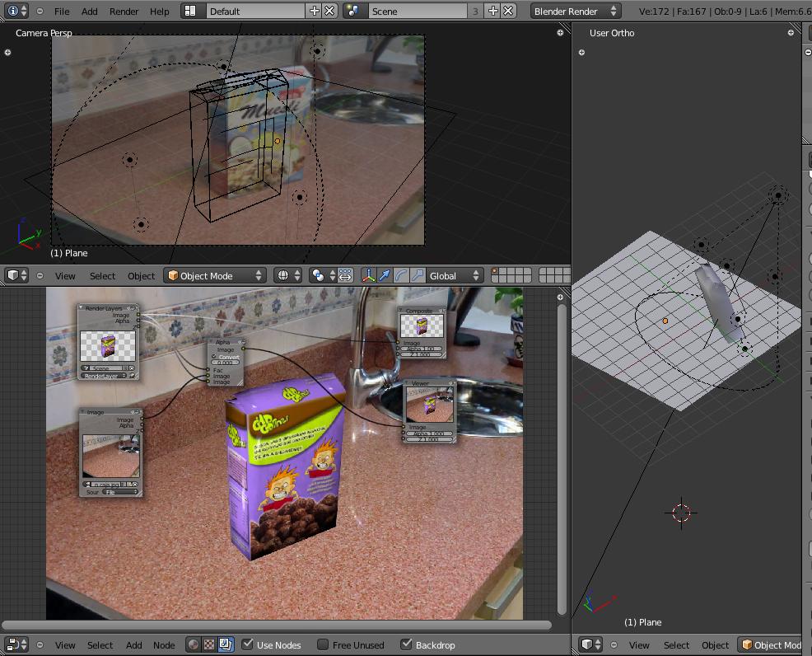This screenshot has width=812, height=656.
Task: Click the Alpha Over node header
Action: coord(226,342)
